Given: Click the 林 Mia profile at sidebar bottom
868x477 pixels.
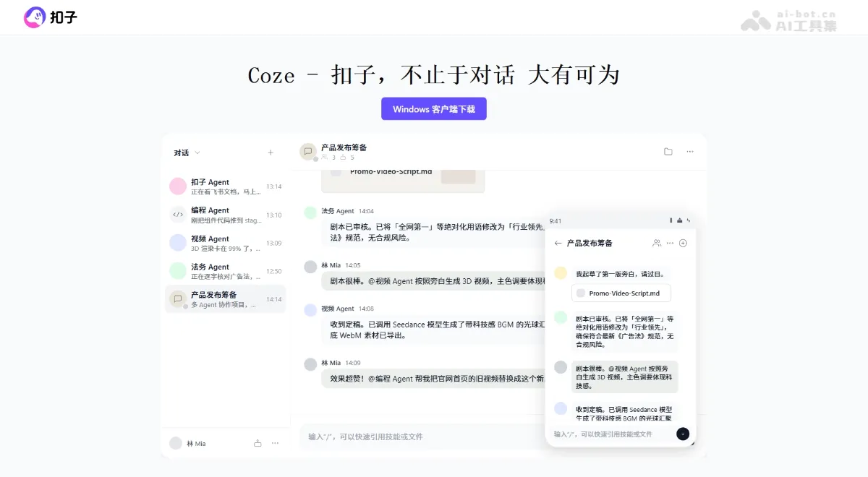Looking at the screenshot, I should point(187,443).
